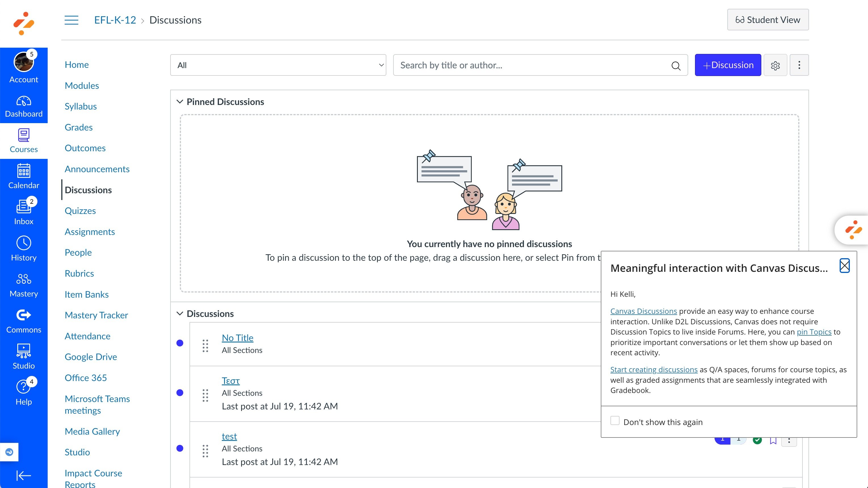Toggle unread dot for No Title discussion
The height and width of the screenshot is (488, 868).
coord(180,343)
